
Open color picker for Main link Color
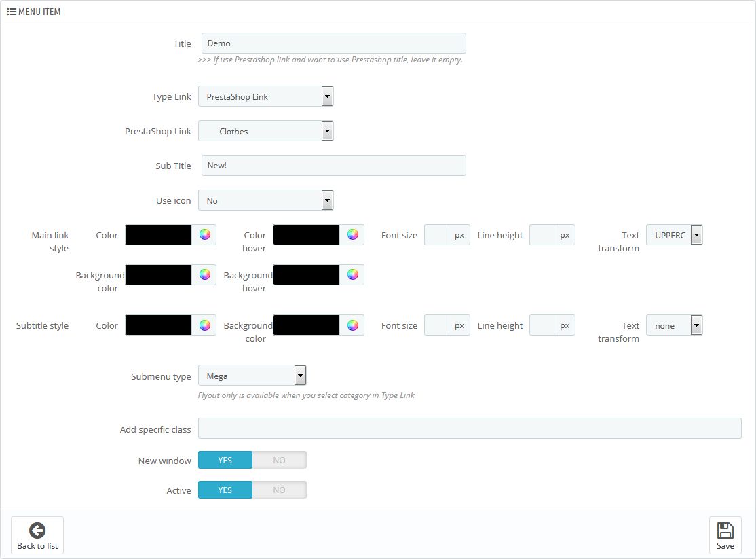tap(205, 235)
